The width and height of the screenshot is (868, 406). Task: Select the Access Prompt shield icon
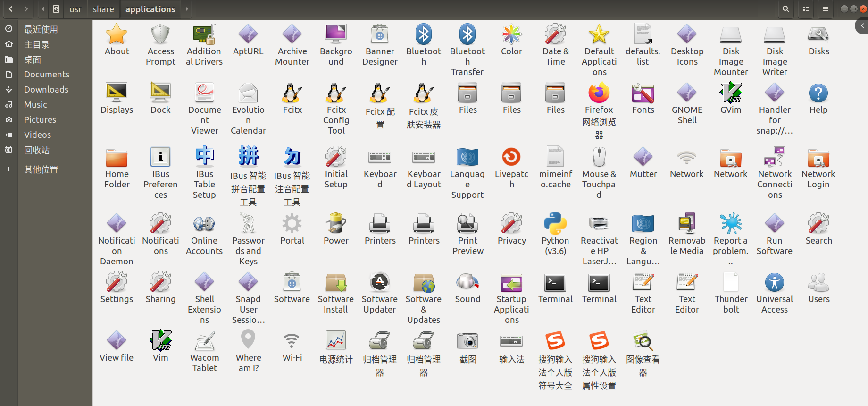click(160, 34)
